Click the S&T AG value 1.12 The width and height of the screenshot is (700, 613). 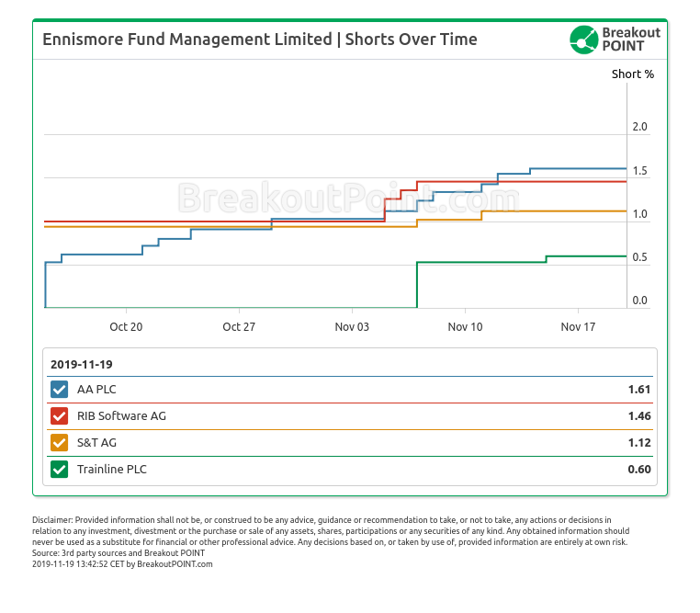click(x=639, y=442)
